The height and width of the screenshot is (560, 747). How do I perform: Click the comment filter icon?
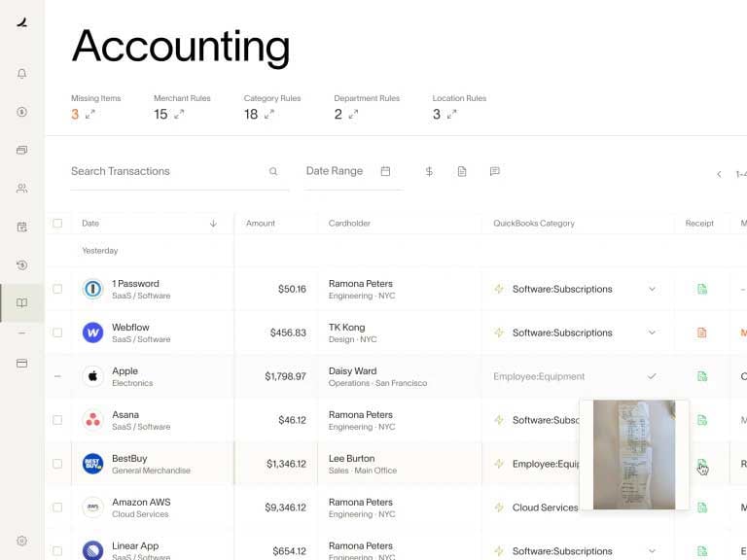coord(494,171)
